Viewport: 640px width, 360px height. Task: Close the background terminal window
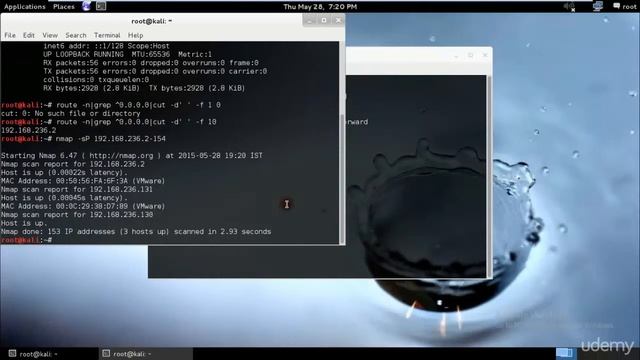click(x=485, y=55)
